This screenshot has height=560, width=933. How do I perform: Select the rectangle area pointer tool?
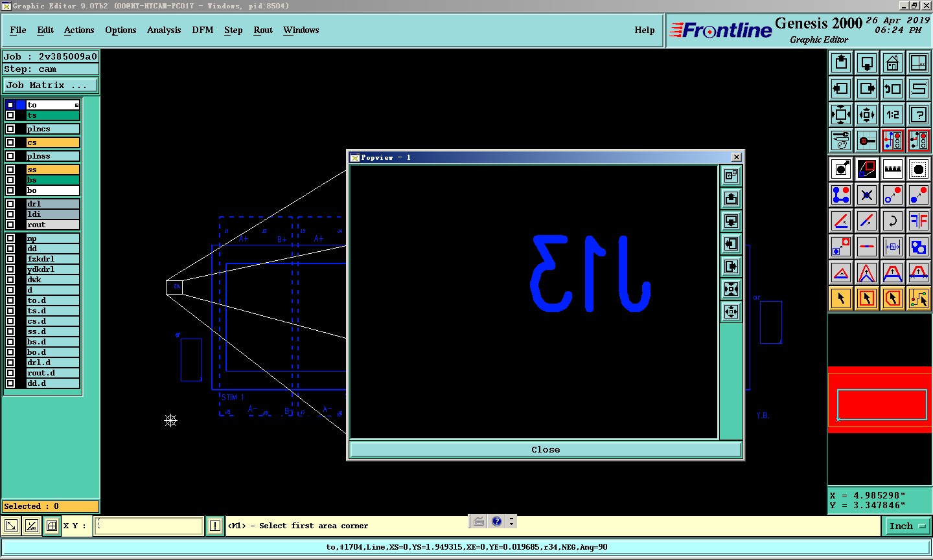(867, 298)
